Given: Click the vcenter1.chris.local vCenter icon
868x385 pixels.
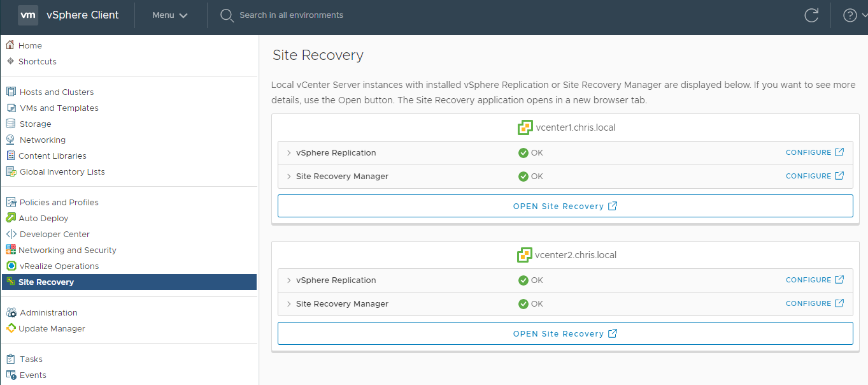Looking at the screenshot, I should pyautogui.click(x=525, y=127).
